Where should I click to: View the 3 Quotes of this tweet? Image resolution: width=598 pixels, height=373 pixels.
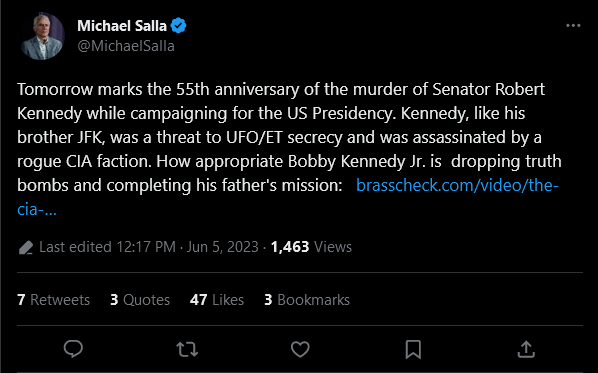[140, 300]
